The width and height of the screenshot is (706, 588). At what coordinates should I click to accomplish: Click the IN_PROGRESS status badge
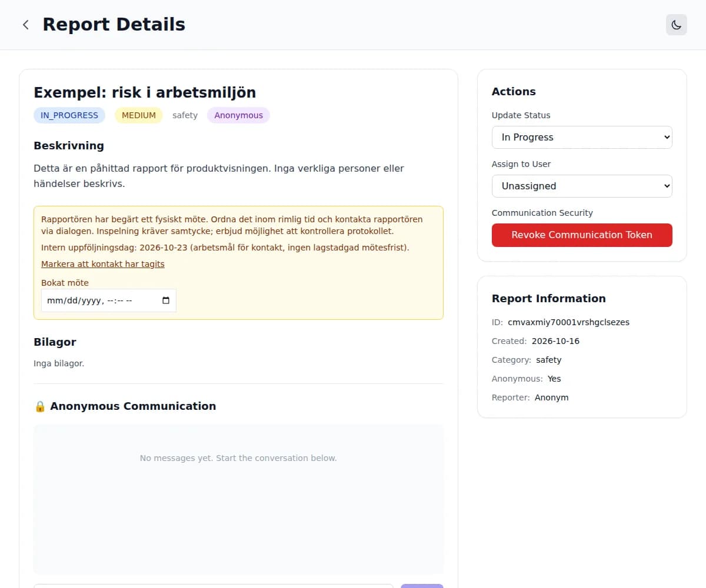pyautogui.click(x=69, y=115)
